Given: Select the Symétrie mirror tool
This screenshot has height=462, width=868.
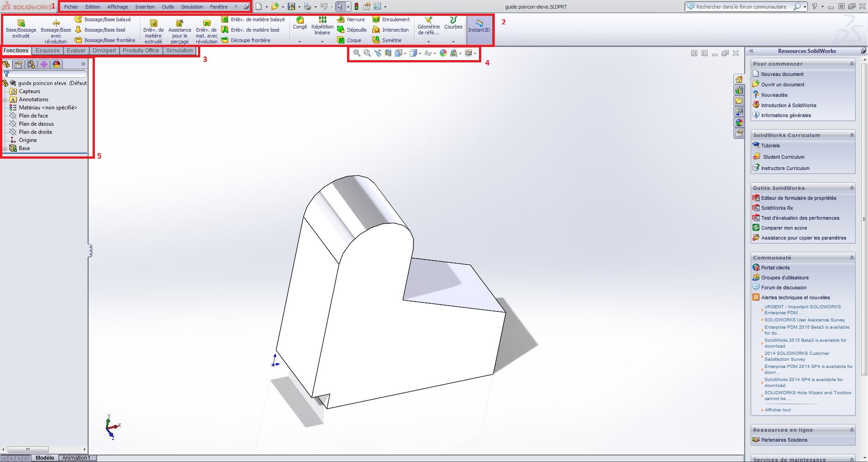Looking at the screenshot, I should (387, 40).
